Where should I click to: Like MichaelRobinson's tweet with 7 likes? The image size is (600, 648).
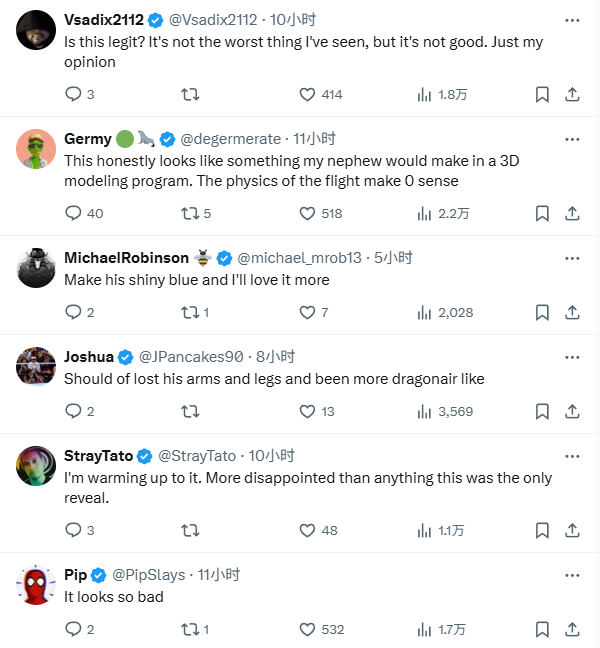click(x=308, y=312)
